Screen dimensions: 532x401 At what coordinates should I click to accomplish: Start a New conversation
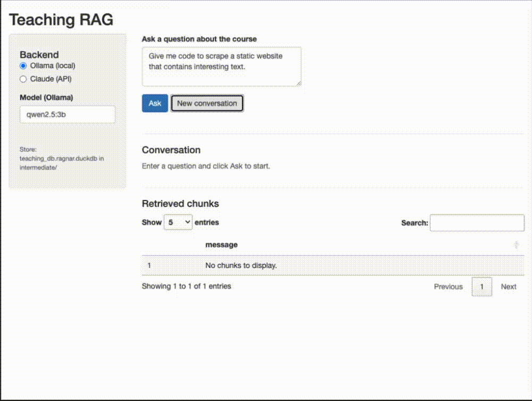[x=207, y=104]
